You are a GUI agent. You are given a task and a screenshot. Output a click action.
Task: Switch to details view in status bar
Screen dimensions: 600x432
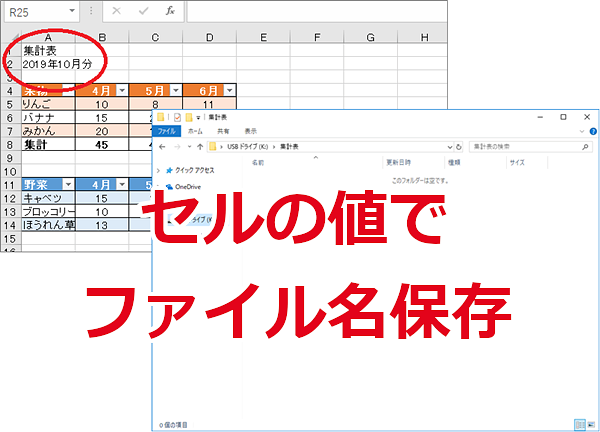[580, 423]
